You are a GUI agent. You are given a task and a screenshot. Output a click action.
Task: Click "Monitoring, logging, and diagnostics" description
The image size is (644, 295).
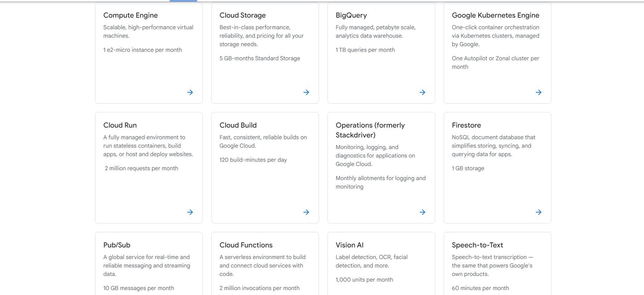coord(375,155)
